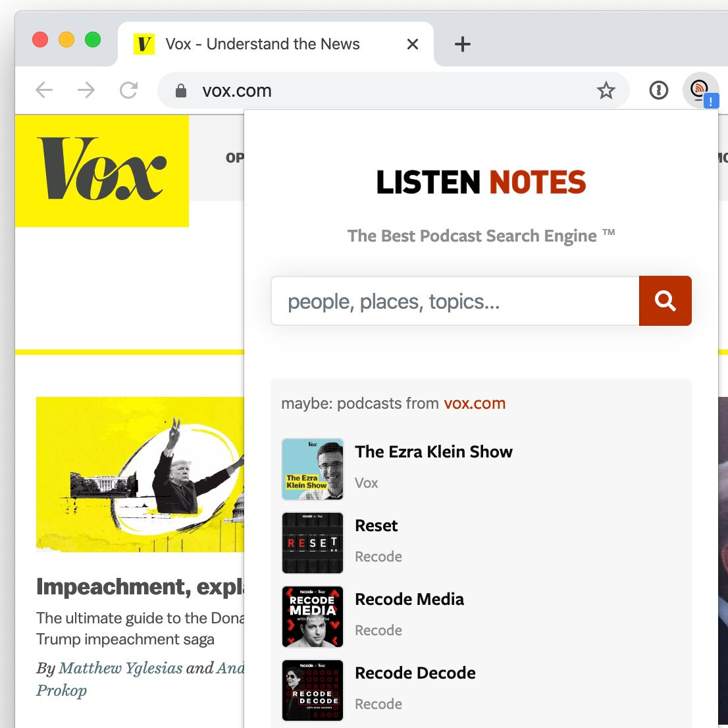Open author Matthew Yglesias link
This screenshot has height=728, width=728.
pyautogui.click(x=120, y=668)
